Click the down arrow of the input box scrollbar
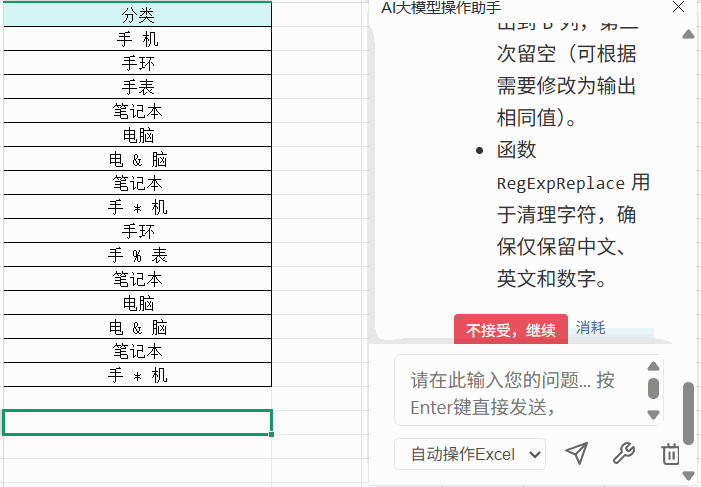Viewport: 701px width, 487px height. tap(654, 415)
